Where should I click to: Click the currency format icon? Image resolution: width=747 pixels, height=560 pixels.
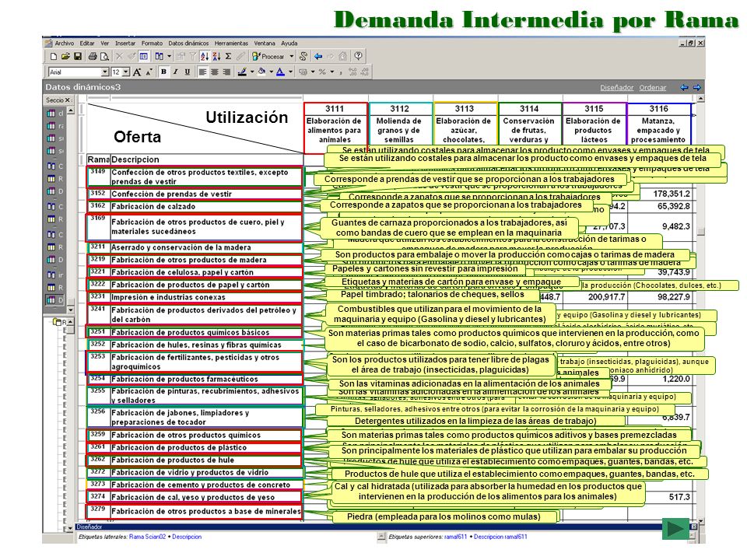(303, 72)
